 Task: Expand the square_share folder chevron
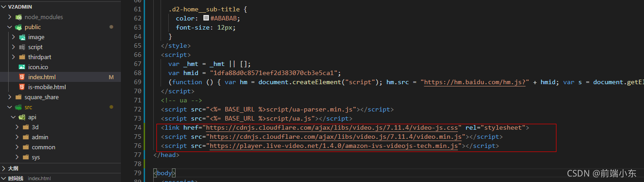[10, 97]
